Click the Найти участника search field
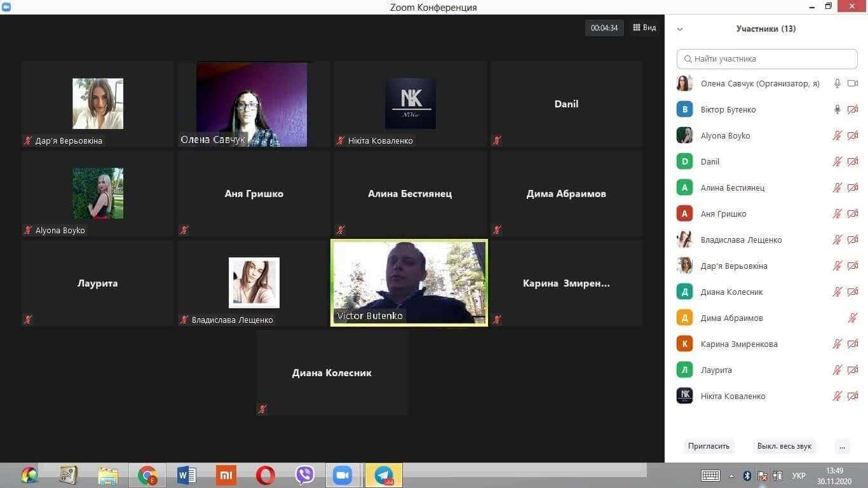868x488 pixels. point(767,58)
